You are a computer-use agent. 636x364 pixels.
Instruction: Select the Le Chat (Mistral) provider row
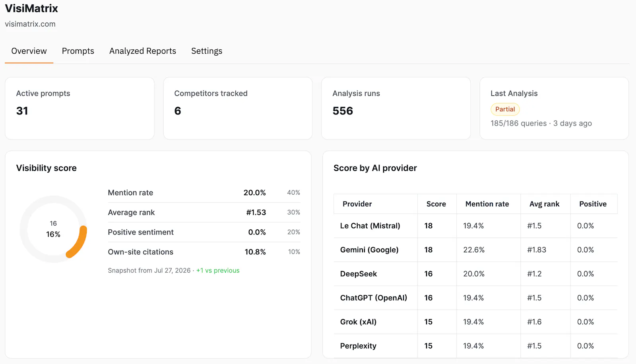point(475,226)
